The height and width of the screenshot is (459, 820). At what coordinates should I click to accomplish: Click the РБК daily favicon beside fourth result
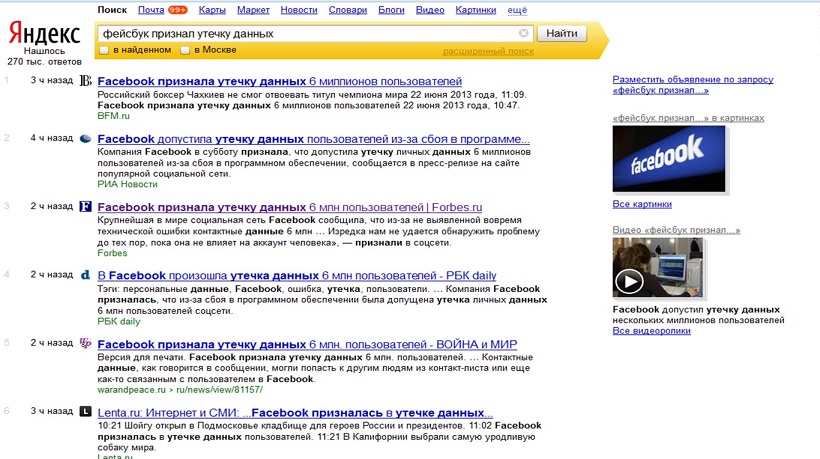pyautogui.click(x=85, y=275)
